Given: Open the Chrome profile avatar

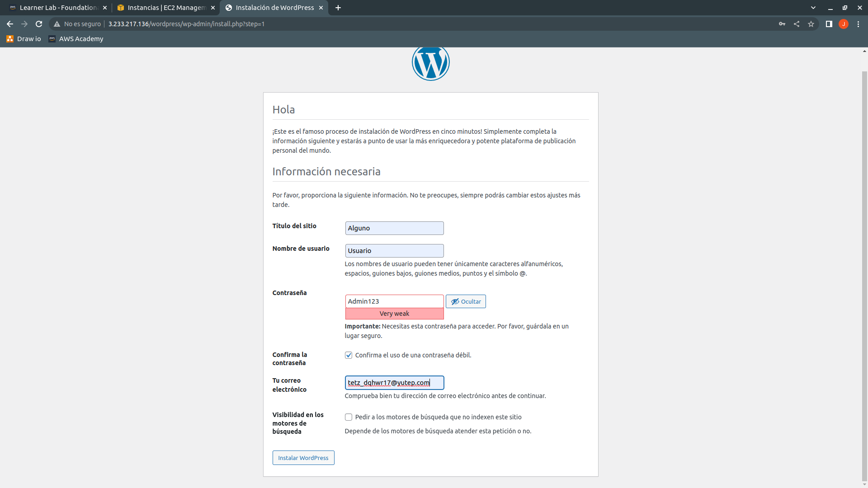Looking at the screenshot, I should click(x=844, y=24).
